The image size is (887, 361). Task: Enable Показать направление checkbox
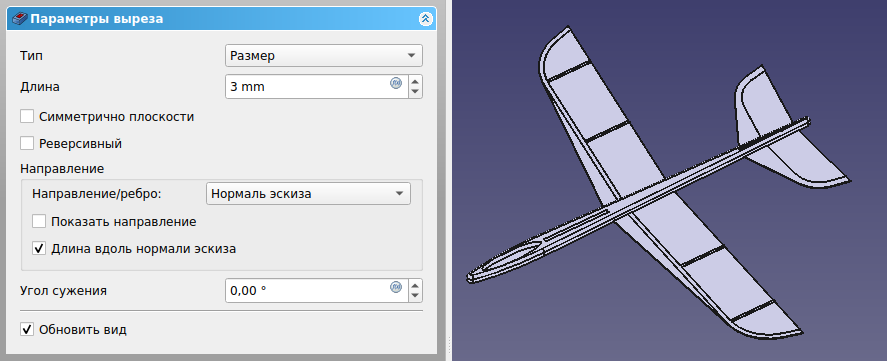[x=39, y=221]
